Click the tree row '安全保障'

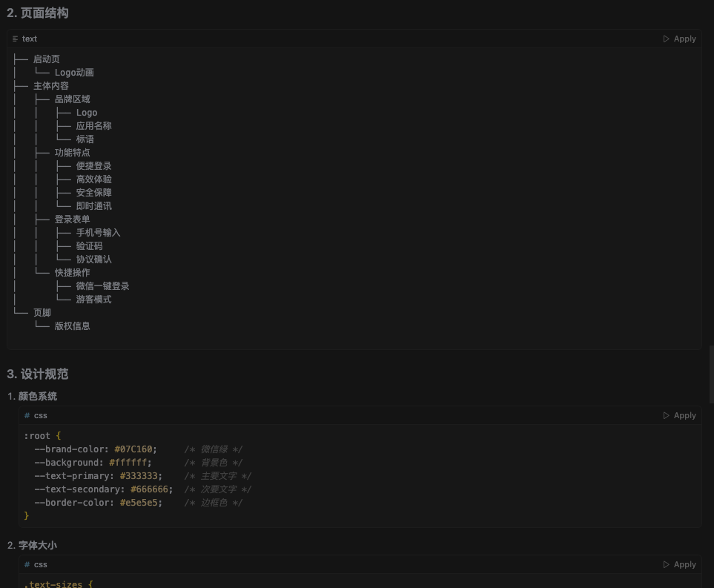pos(94,193)
